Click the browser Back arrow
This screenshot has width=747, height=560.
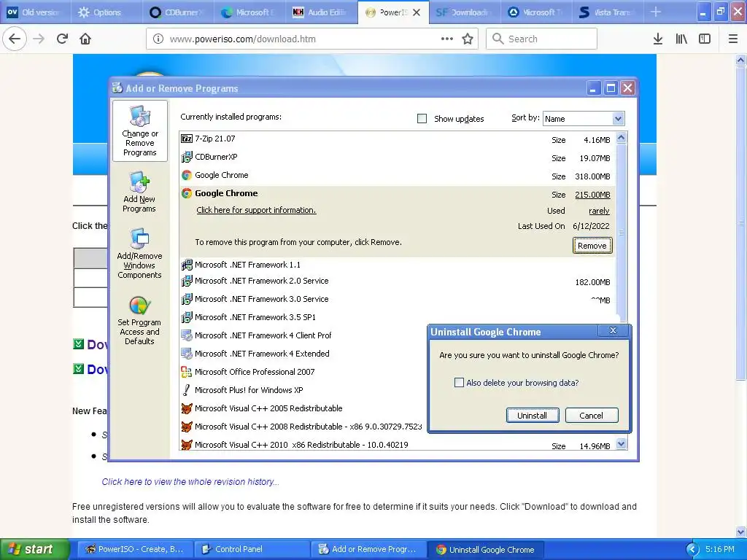coord(15,39)
